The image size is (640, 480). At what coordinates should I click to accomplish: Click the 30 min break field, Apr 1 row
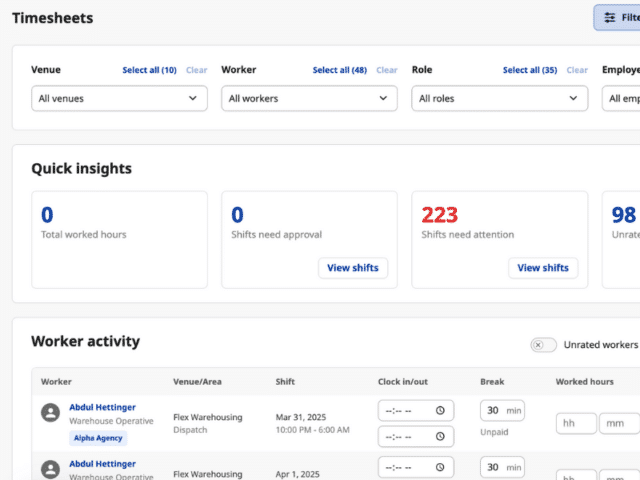click(x=502, y=467)
